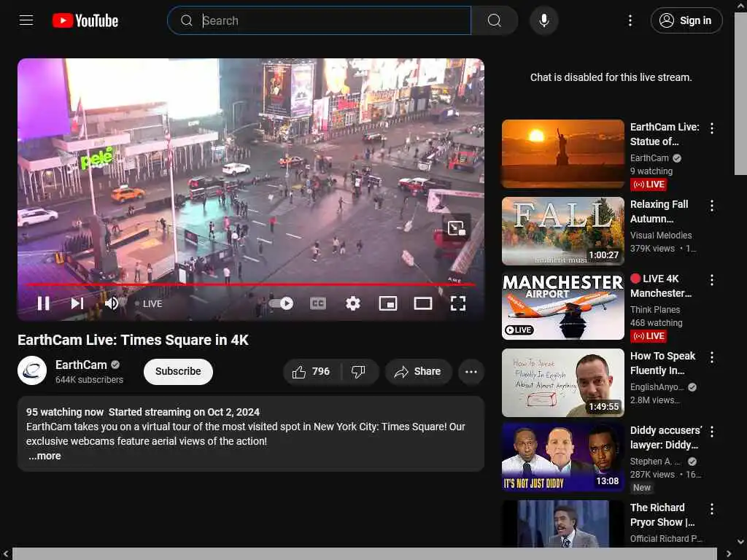The image size is (747, 560).
Task: Click the Think Planes channel name
Action: 655,309
